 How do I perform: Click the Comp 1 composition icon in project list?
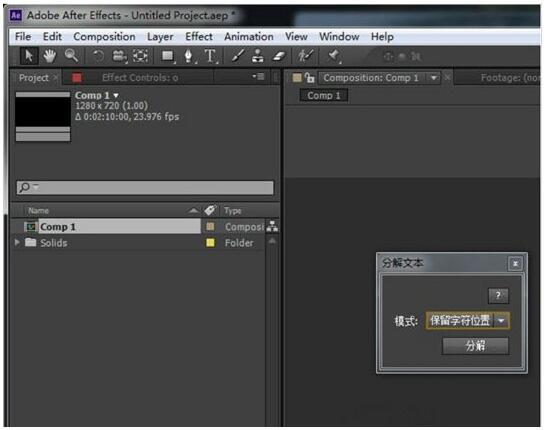[x=31, y=227]
